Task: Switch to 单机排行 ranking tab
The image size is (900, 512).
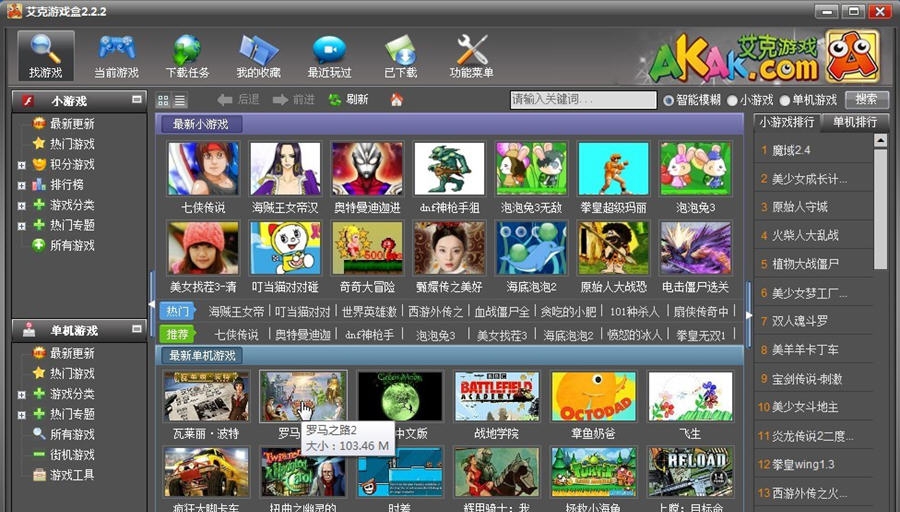Action: click(855, 122)
